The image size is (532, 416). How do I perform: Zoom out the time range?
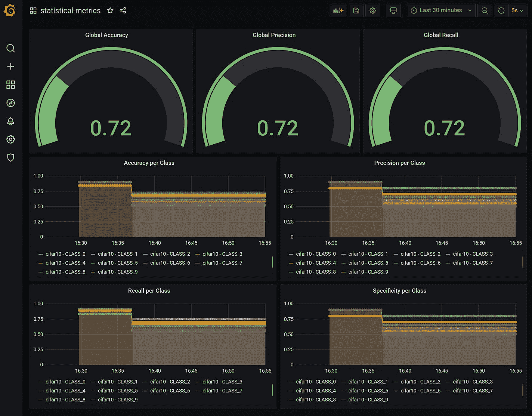[x=485, y=10]
